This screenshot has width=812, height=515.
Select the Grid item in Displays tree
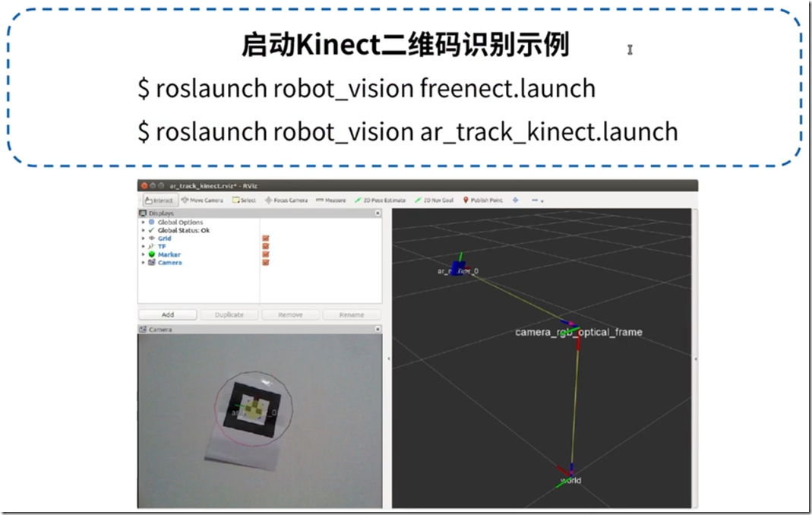pyautogui.click(x=165, y=239)
